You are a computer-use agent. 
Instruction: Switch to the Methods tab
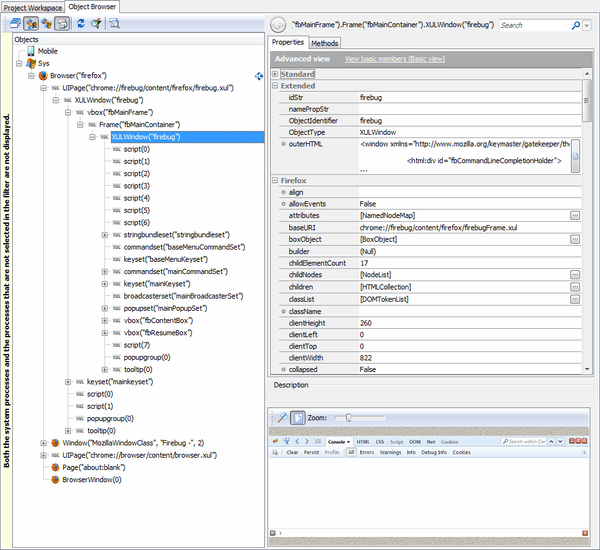324,44
